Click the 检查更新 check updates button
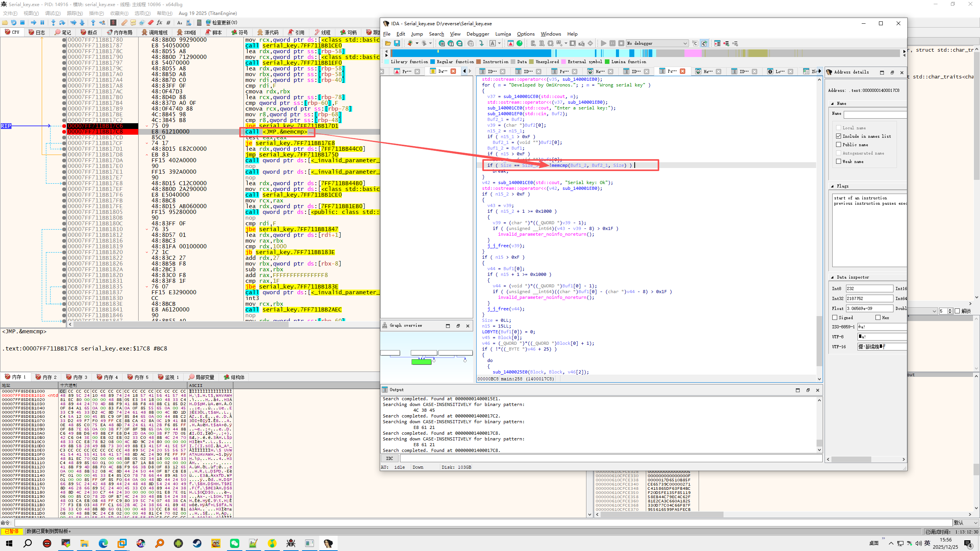Screen dimensions: 980x551 pyautogui.click(x=222, y=23)
